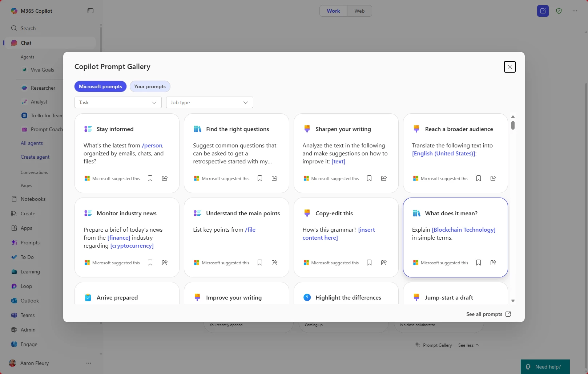The width and height of the screenshot is (588, 374).
Task: Open the Improve your writing prompt card
Action: 237,293
